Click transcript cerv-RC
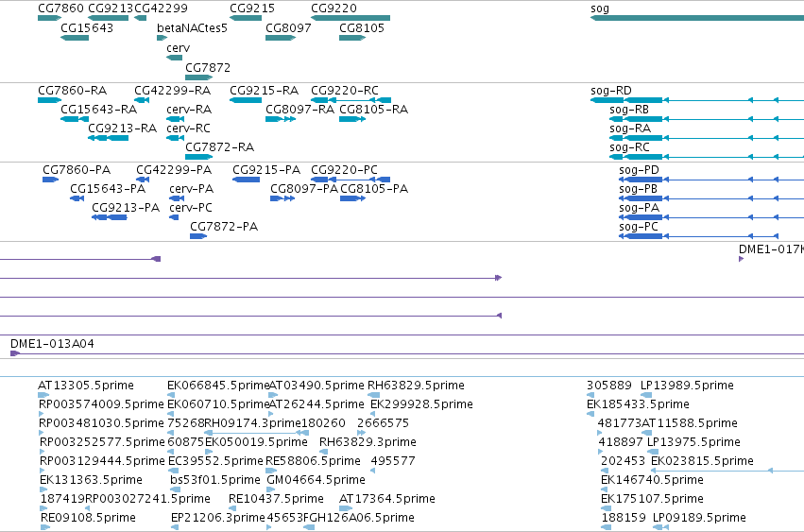The image size is (804, 532). [x=188, y=129]
